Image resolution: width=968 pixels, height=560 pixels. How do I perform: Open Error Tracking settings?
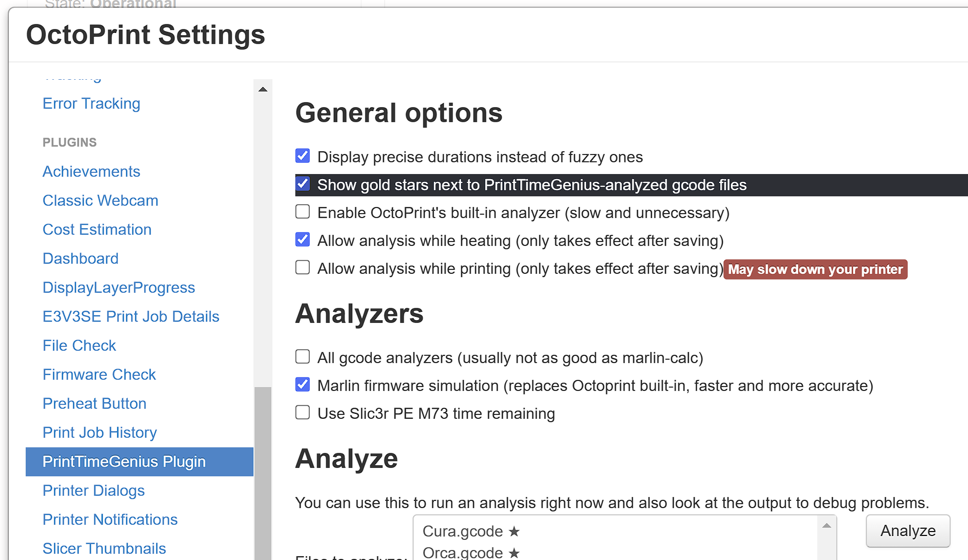point(91,104)
